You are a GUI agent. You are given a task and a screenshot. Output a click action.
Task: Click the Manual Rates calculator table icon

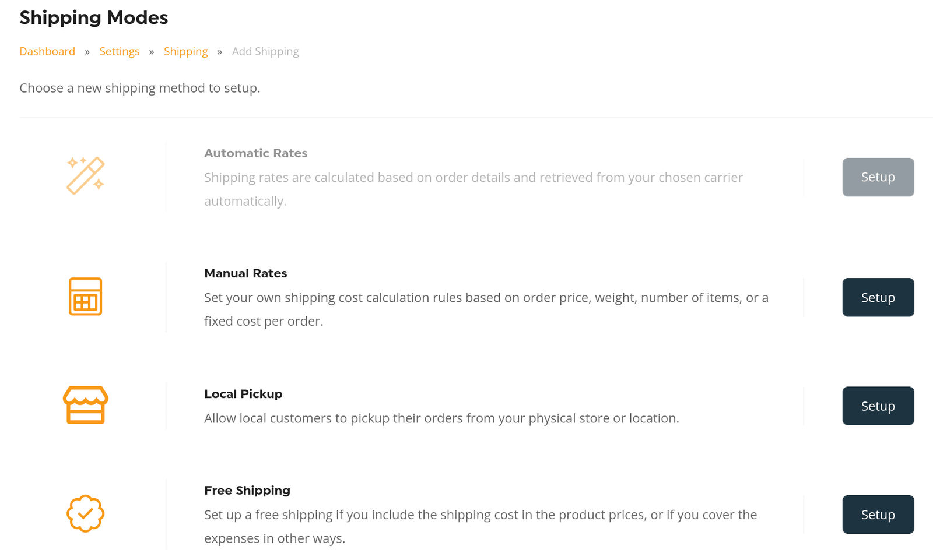pyautogui.click(x=85, y=297)
